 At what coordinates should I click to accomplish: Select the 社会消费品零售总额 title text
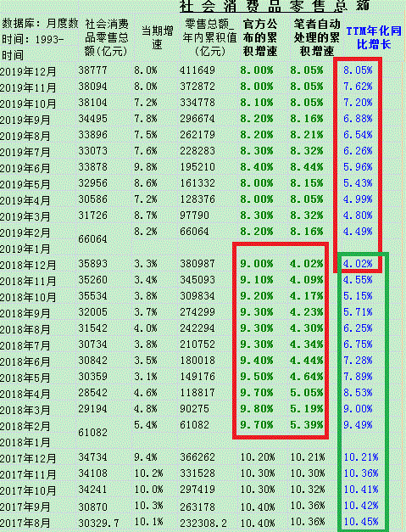point(275,6)
